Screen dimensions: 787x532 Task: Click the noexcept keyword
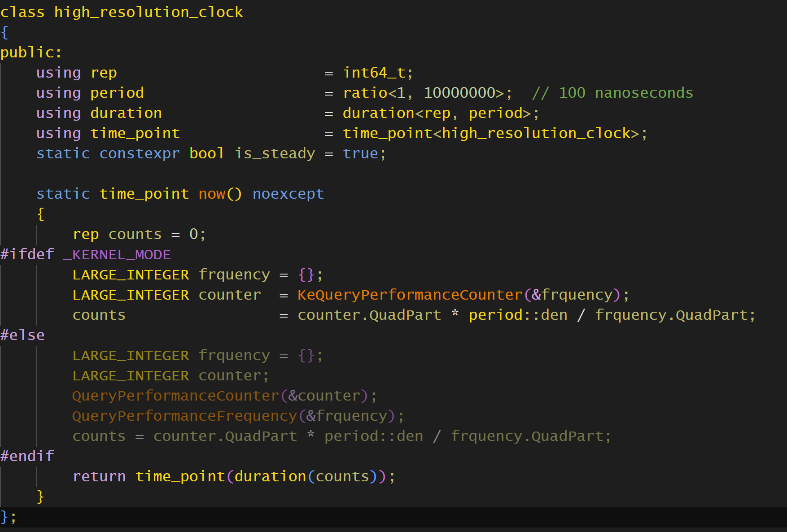pos(288,194)
